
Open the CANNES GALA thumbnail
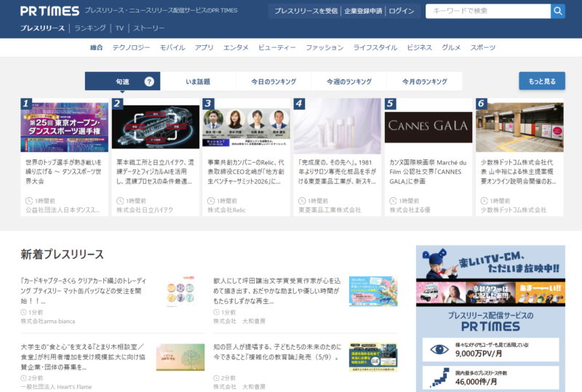point(428,127)
